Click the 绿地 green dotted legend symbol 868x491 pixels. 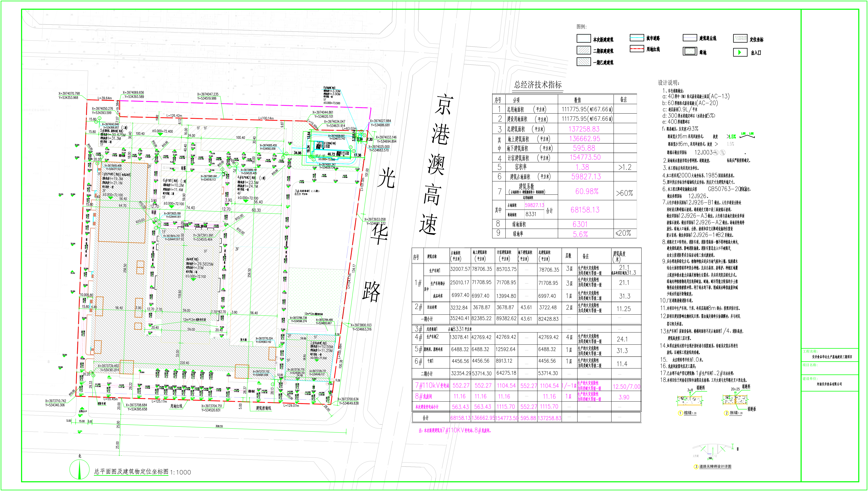click(x=690, y=51)
